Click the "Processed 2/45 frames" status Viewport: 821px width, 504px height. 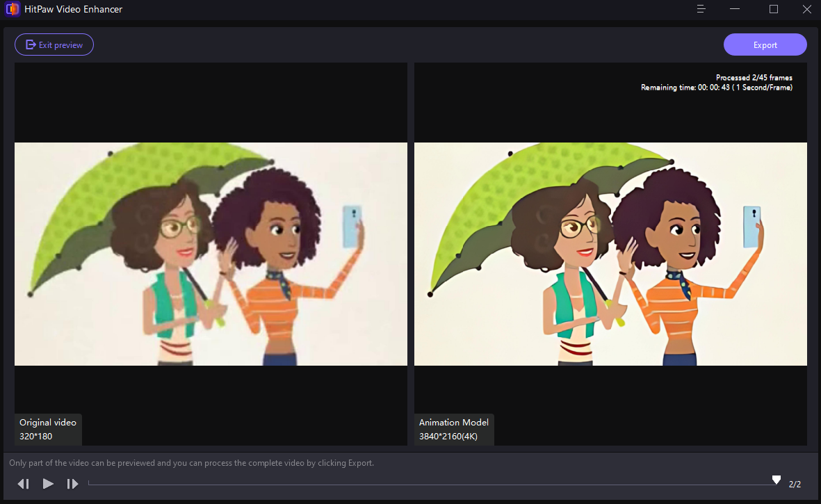(x=754, y=77)
